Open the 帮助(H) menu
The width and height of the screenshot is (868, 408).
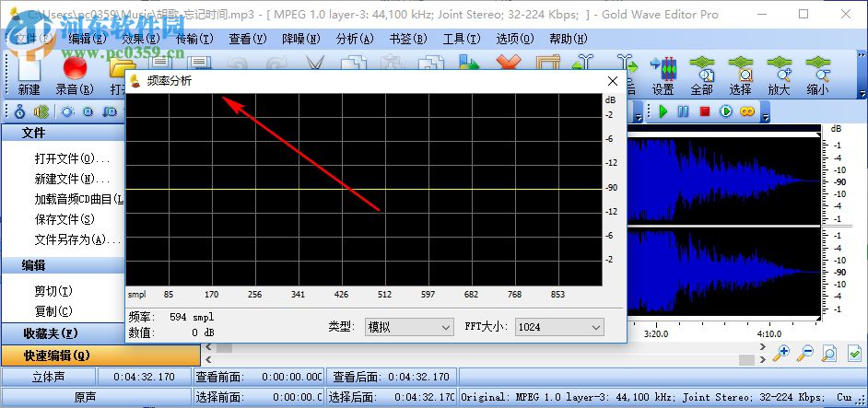coord(568,39)
